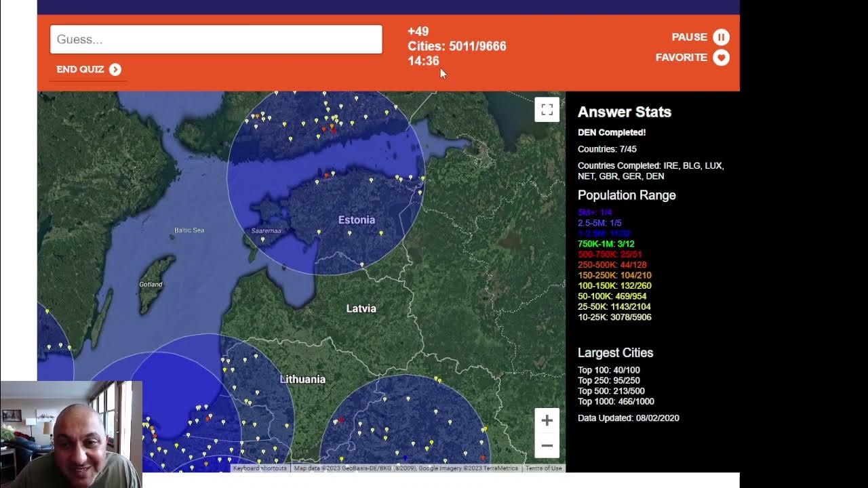Click Countries Completed list text

(651, 171)
